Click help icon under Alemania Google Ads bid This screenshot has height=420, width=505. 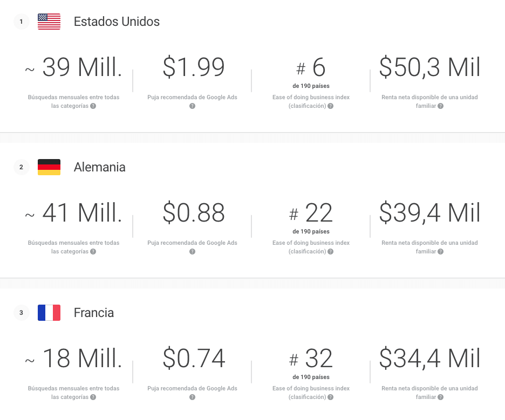(x=192, y=252)
